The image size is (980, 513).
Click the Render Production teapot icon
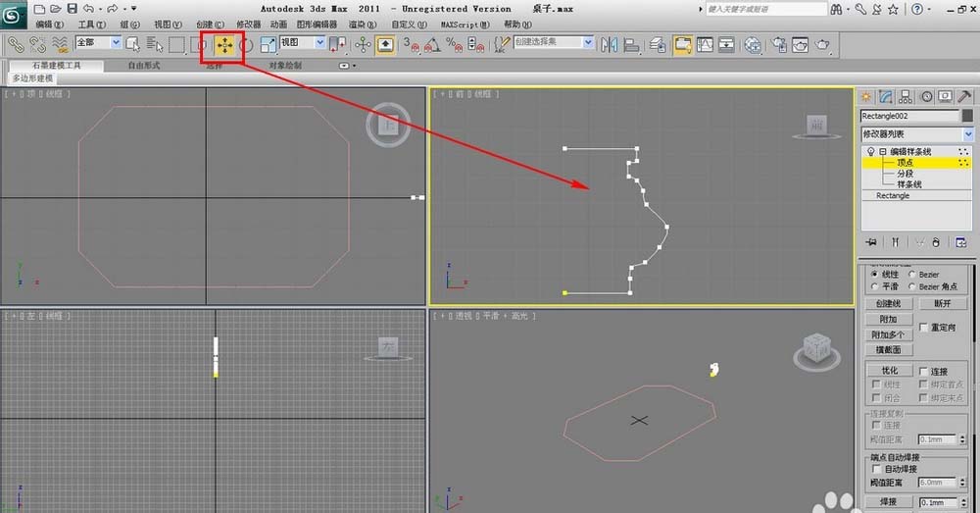[x=822, y=44]
